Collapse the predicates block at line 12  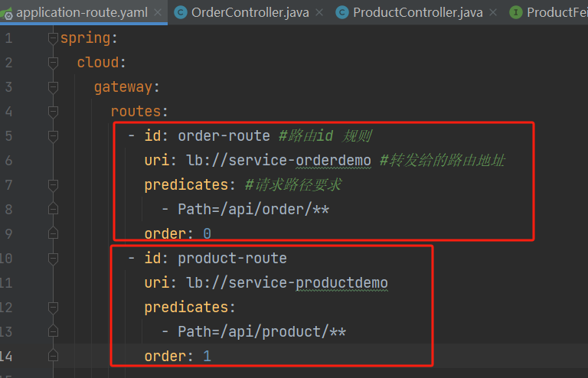(x=54, y=308)
